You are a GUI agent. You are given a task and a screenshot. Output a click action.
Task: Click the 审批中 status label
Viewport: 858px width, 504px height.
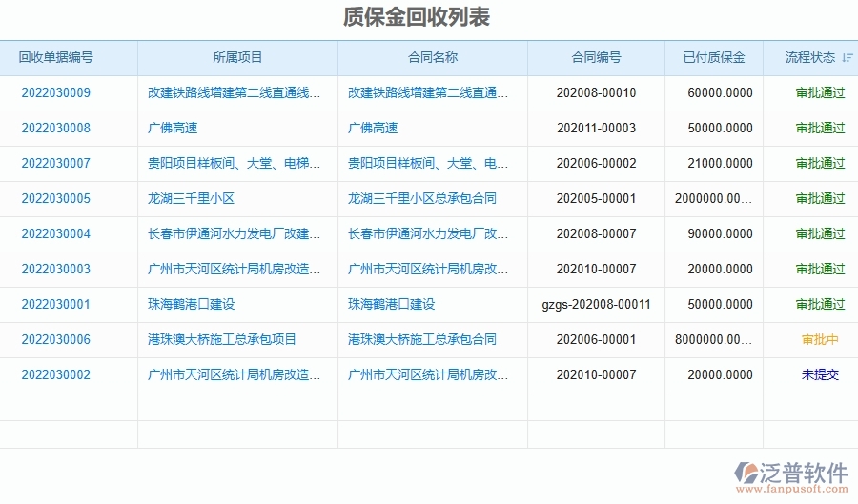820,340
